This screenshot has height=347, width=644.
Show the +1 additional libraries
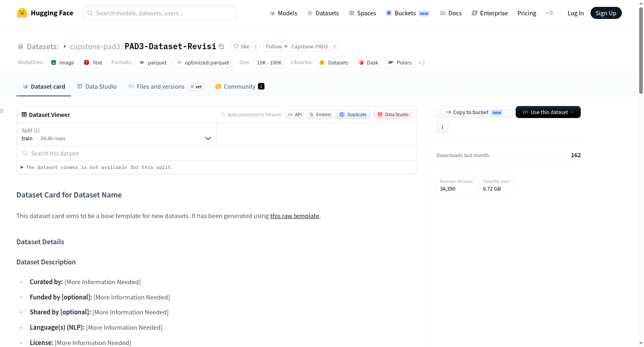(421, 62)
